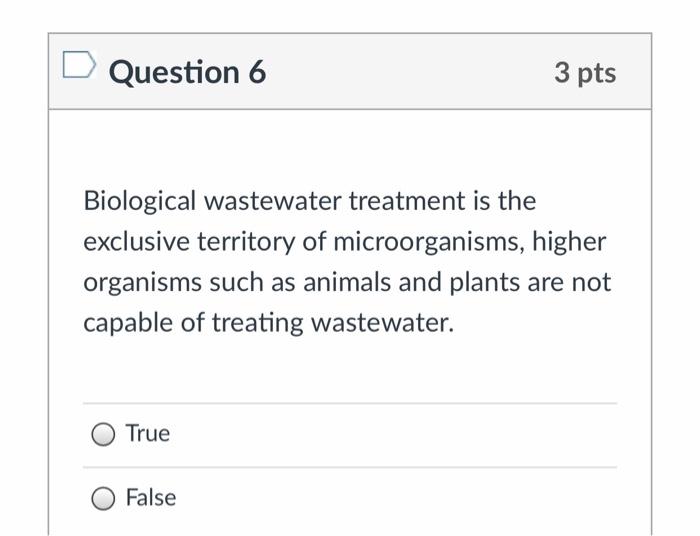
Task: Select the True radio button
Action: point(103,434)
